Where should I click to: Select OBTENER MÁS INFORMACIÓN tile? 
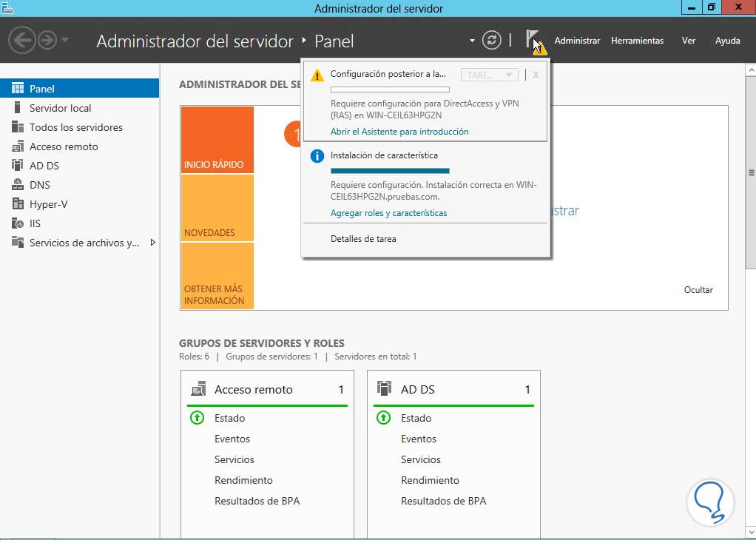pos(217,276)
